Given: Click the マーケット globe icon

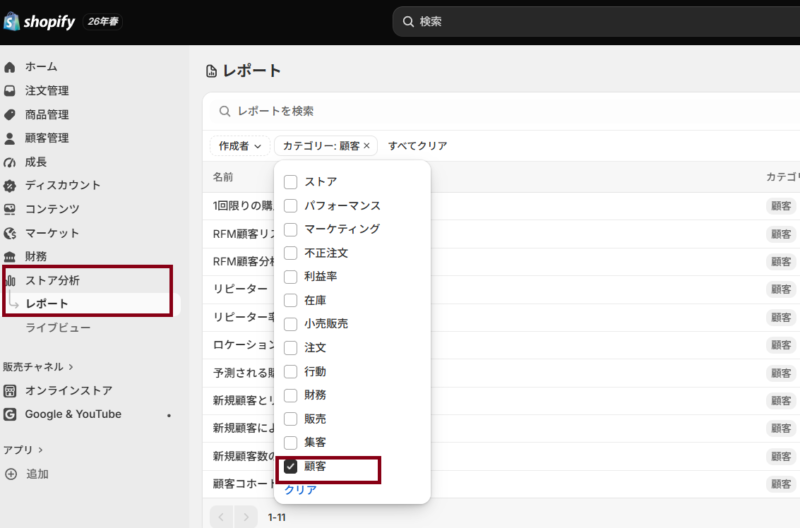Looking at the screenshot, I should [x=10, y=233].
